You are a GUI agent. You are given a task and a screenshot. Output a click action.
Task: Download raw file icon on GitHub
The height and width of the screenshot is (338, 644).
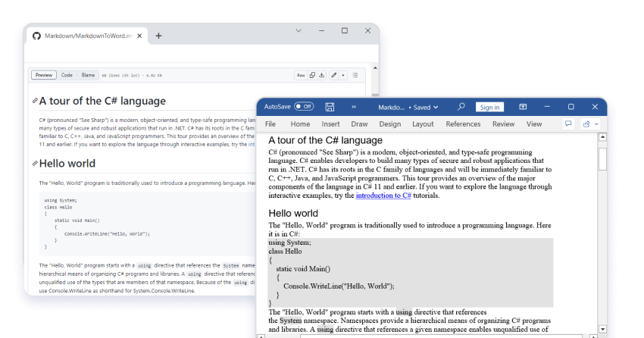[321, 75]
